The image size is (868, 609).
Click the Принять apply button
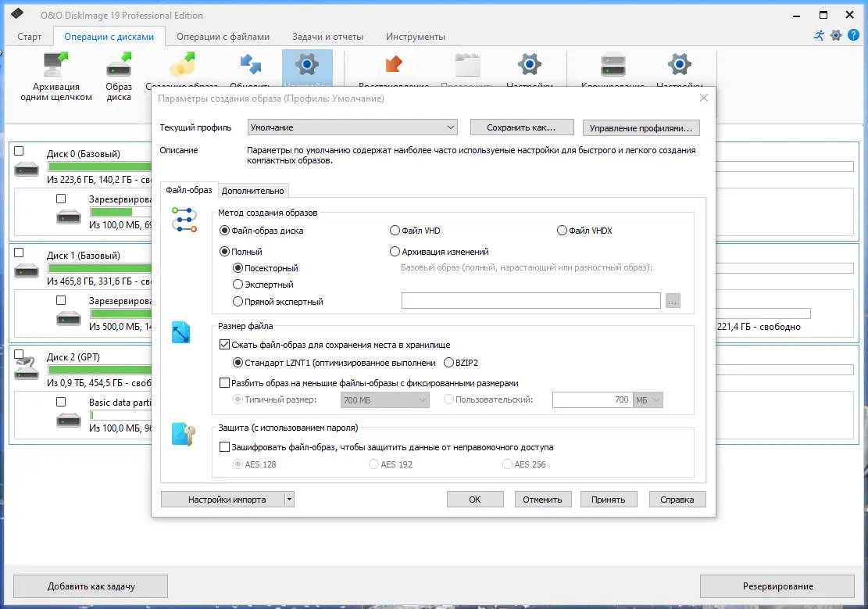click(609, 500)
